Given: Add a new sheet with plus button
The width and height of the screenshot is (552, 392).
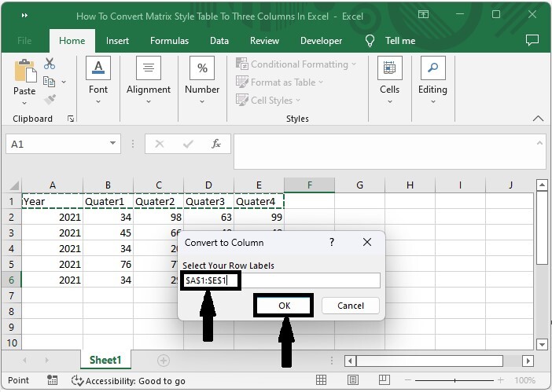Looking at the screenshot, I should [164, 360].
